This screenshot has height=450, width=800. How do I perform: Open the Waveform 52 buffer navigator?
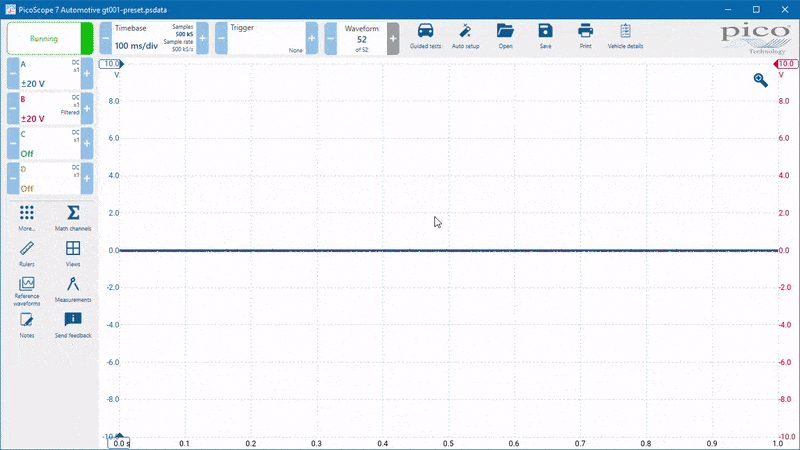(x=362, y=38)
